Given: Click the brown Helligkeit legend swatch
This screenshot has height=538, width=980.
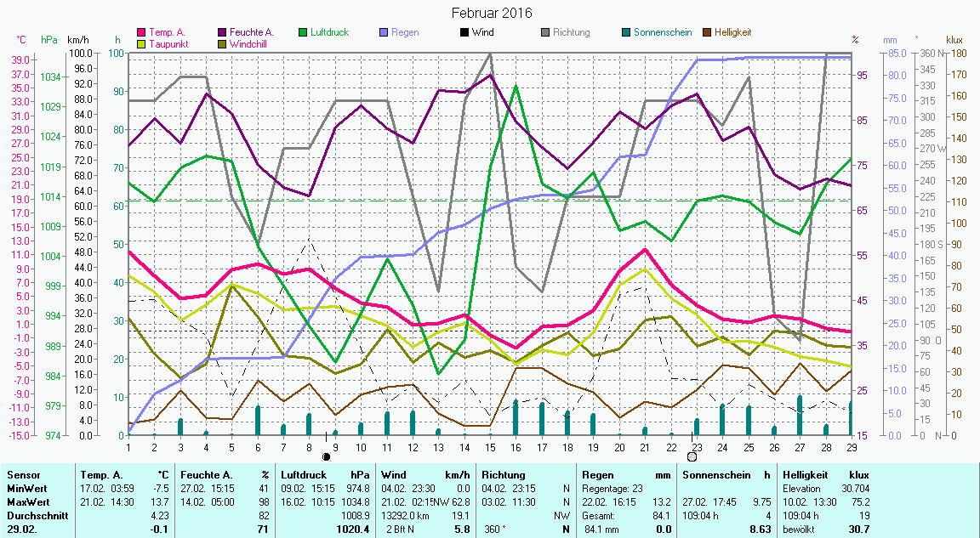Looking at the screenshot, I should click(707, 33).
